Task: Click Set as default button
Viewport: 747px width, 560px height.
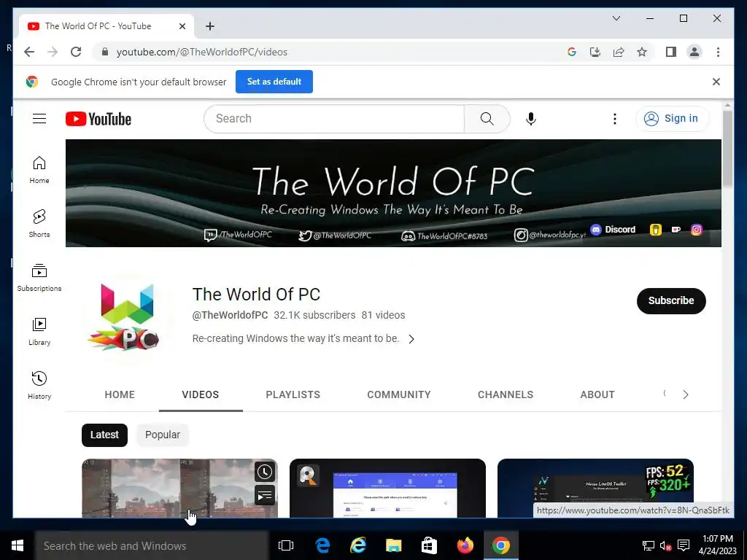Action: point(274,82)
